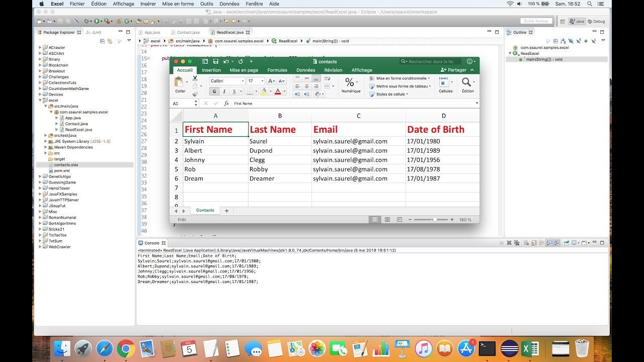
Task: Click the redo arrow in Excel title bar
Action: click(x=240, y=61)
